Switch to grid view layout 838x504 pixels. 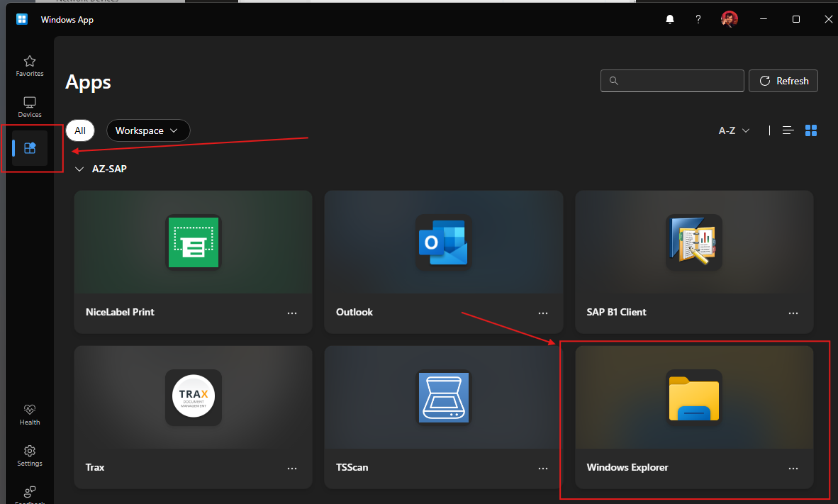[x=812, y=130]
